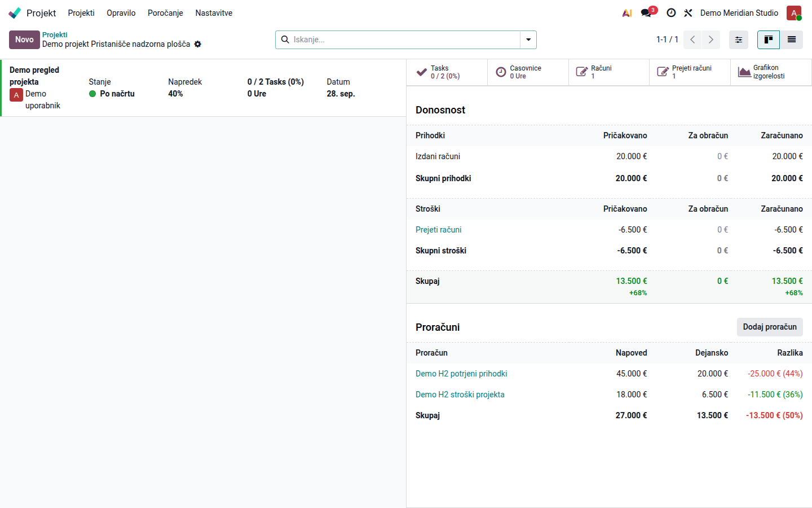The height and width of the screenshot is (508, 812).
Task: Click the Projekt app logo
Action: coord(15,13)
